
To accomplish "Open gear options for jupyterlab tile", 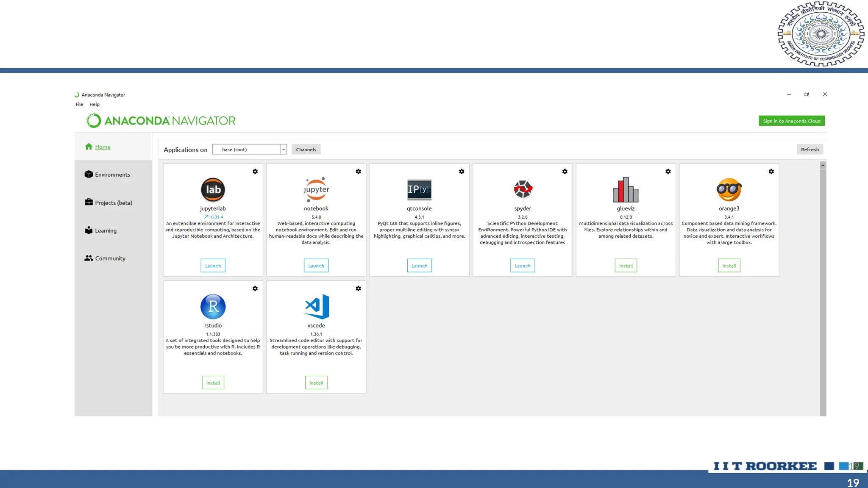I will point(255,172).
